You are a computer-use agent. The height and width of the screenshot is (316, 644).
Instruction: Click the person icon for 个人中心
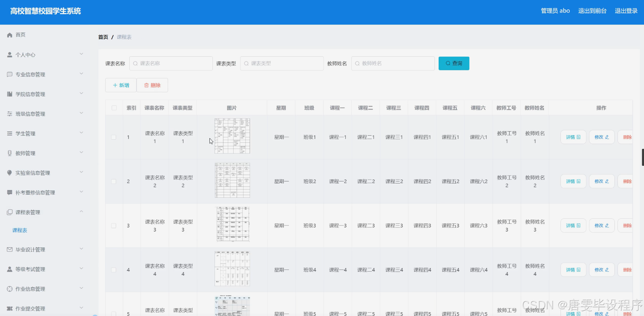(x=10, y=55)
